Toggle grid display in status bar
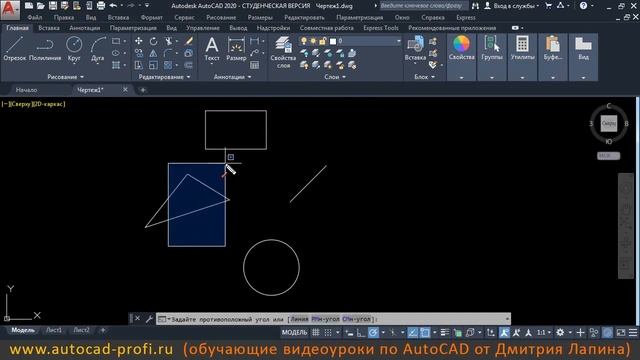The width and height of the screenshot is (640, 360). coord(316,333)
